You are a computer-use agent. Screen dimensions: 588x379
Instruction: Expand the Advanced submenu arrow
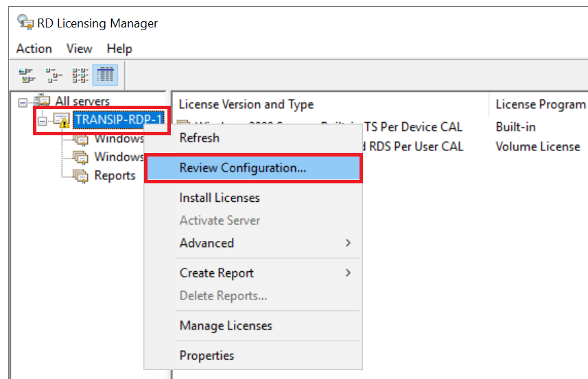click(x=349, y=243)
